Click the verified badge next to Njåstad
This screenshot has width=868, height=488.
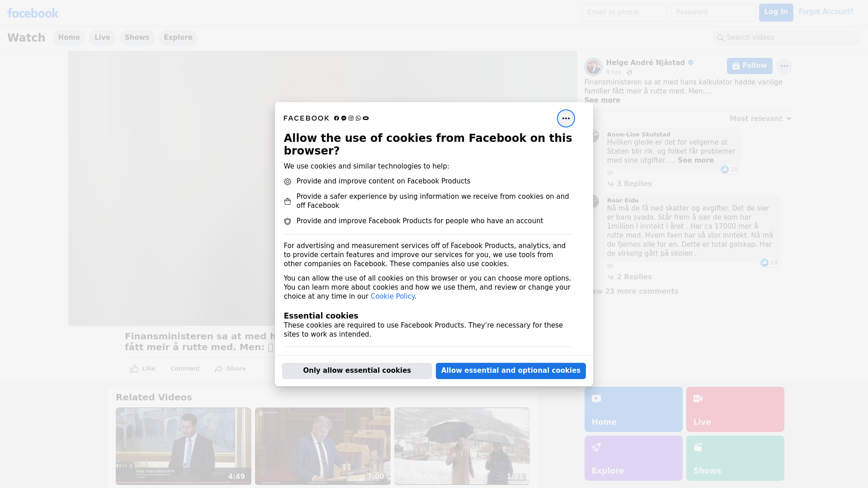691,63
